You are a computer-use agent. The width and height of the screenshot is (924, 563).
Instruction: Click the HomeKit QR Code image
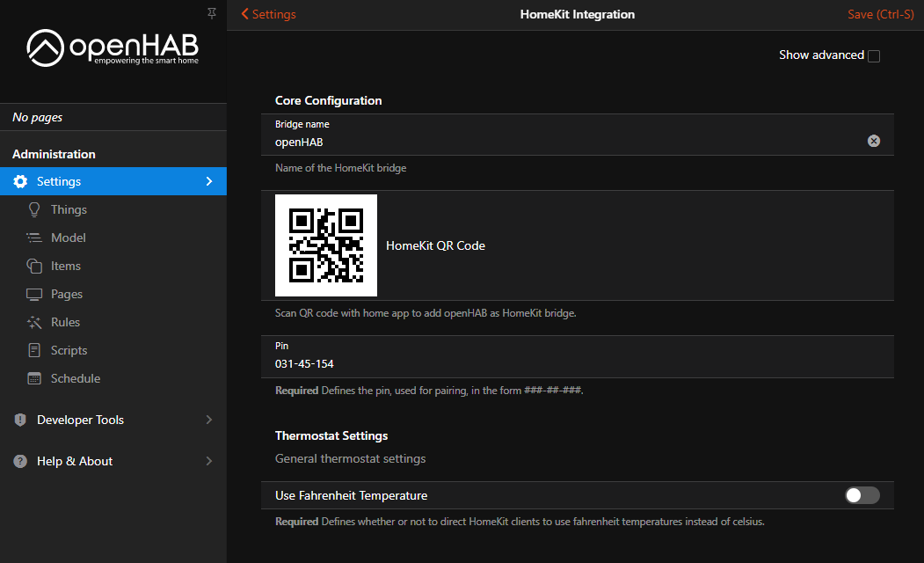325,245
